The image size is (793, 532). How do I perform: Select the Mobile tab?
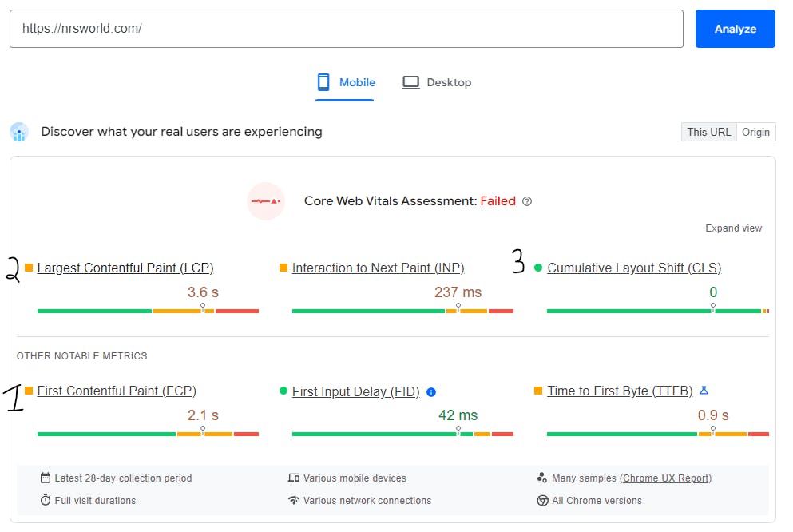pos(346,82)
